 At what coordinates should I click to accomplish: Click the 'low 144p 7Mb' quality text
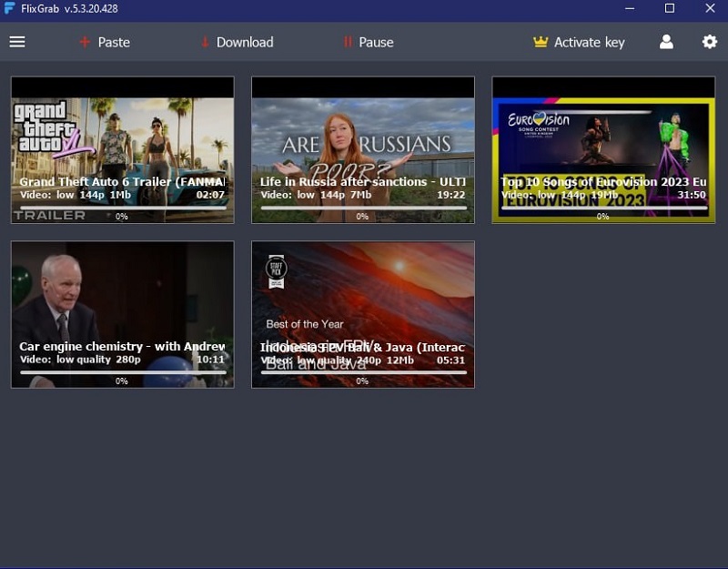[334, 195]
